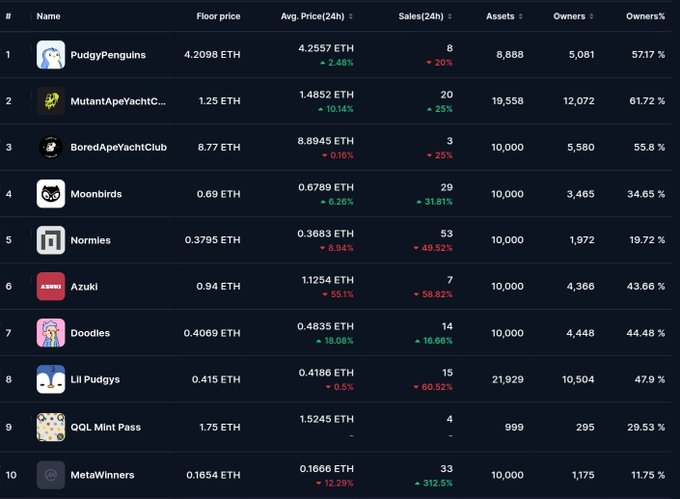Select the 0.415 ETH floor price
680x499 pixels.
click(x=216, y=379)
